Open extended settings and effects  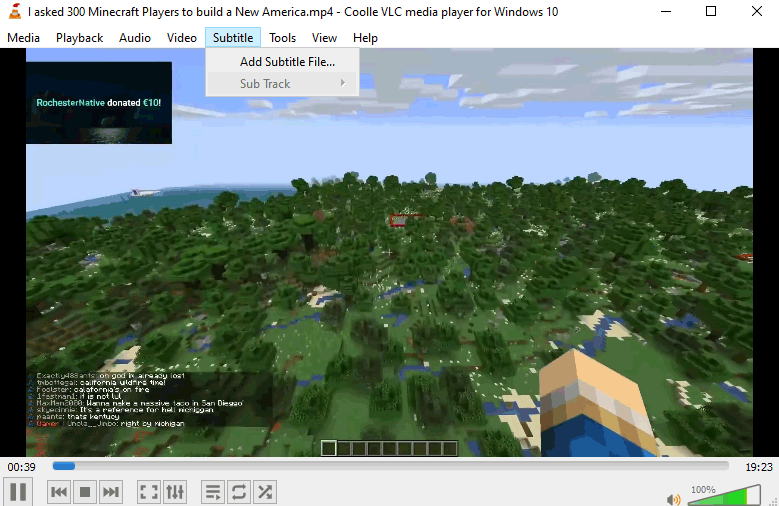(x=175, y=491)
